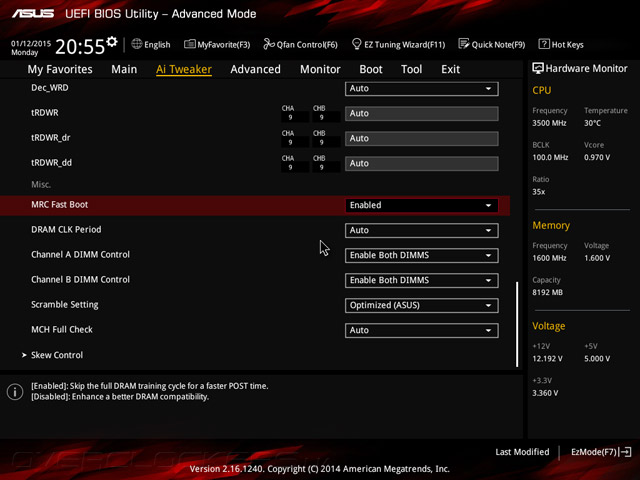The width and height of the screenshot is (640, 480).
Task: Open the Dec_WRD dropdown
Action: click(x=422, y=89)
